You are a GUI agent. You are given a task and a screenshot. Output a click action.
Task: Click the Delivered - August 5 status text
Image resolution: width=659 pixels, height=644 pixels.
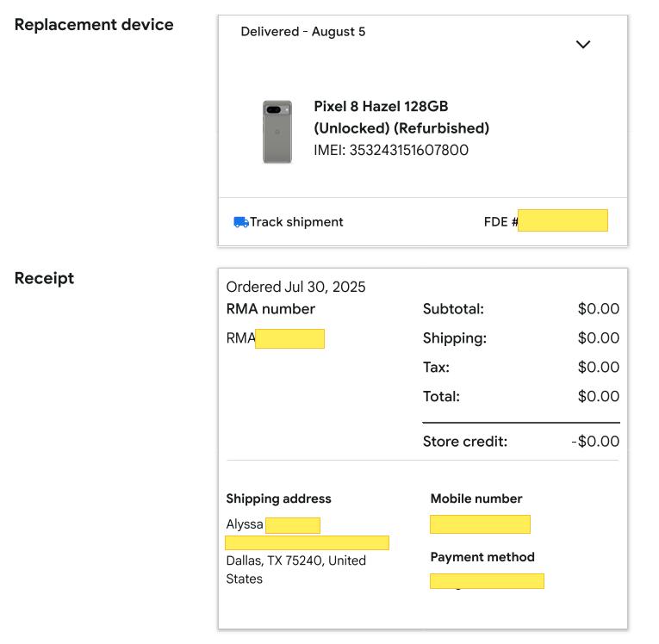pos(303,32)
